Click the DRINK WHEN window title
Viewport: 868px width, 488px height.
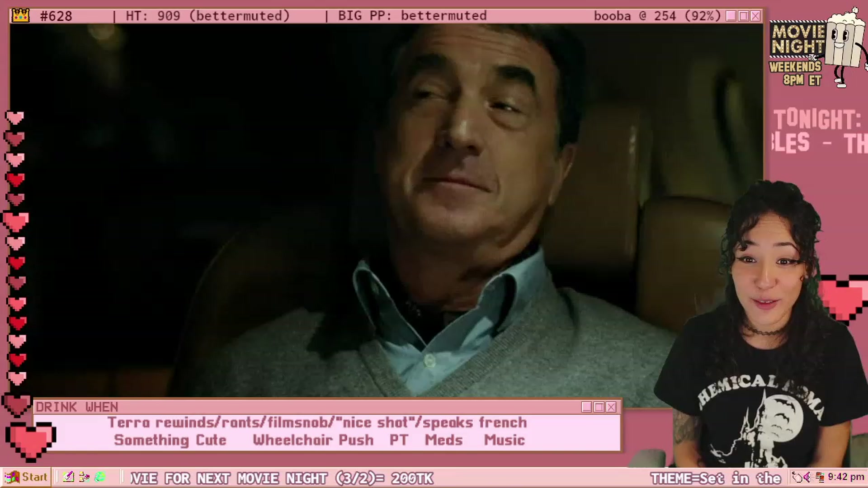77,407
